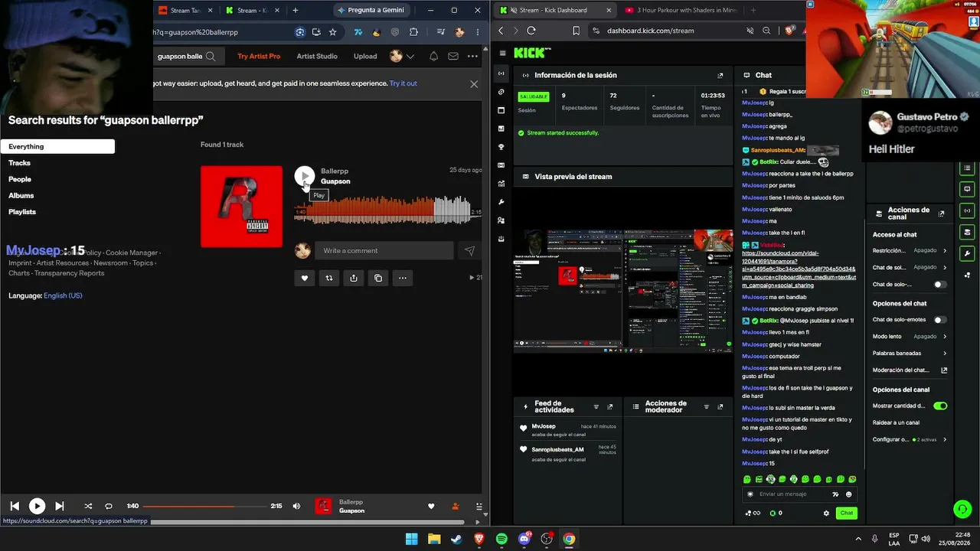The image size is (980, 551).
Task: Open next-up queue in SoundCloud player
Action: click(x=479, y=506)
